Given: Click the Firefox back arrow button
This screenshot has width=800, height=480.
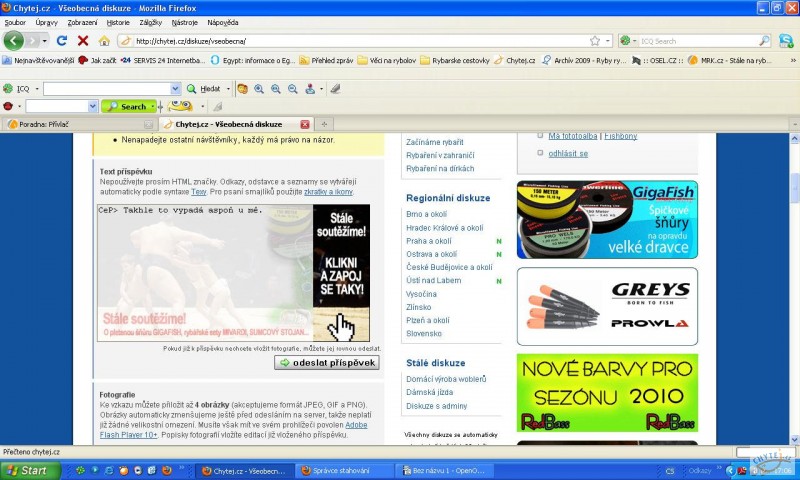Looking at the screenshot, I should (x=14, y=41).
